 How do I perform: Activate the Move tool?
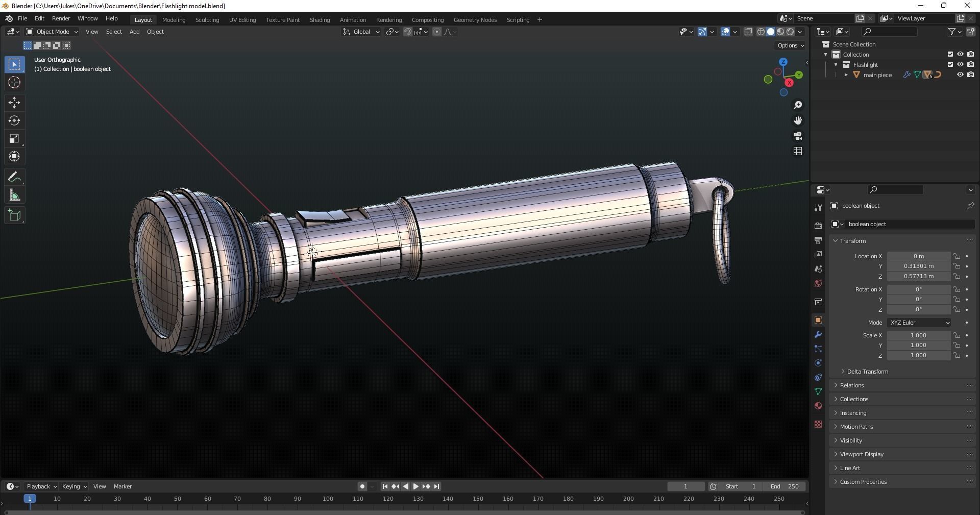pos(14,103)
